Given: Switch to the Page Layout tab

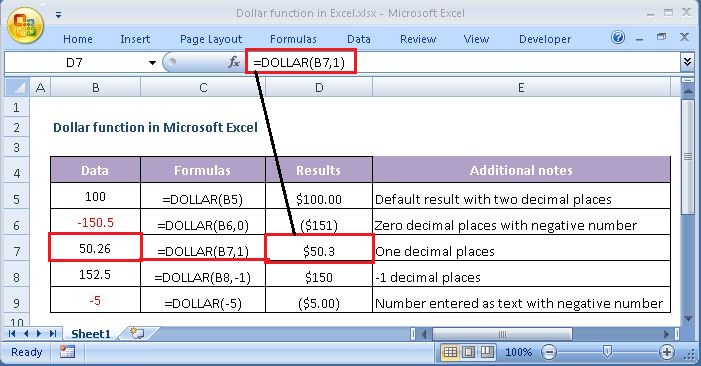Looking at the screenshot, I should click(211, 39).
